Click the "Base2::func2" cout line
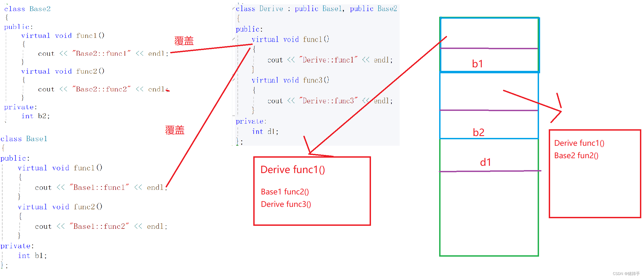Viewport: 644px width, 278px height. (103, 89)
